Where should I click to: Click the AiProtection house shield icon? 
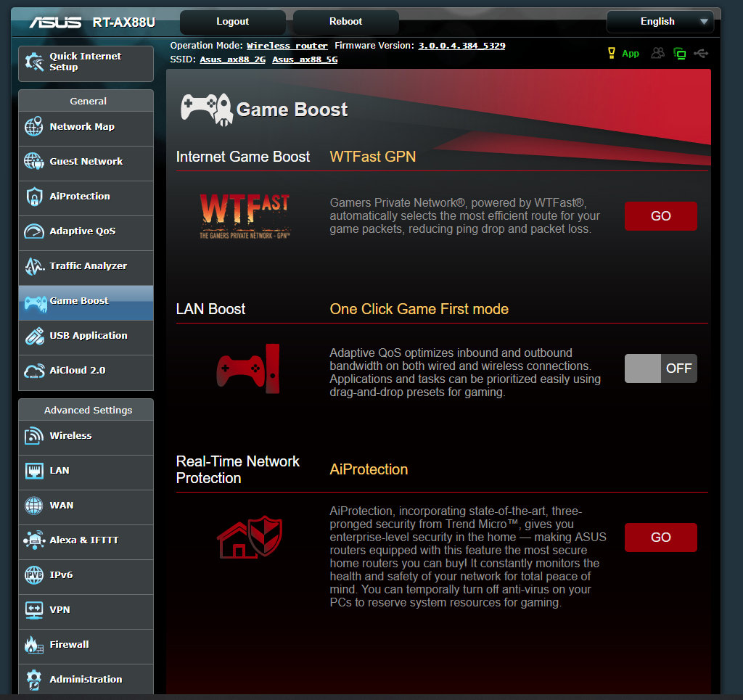pos(250,537)
